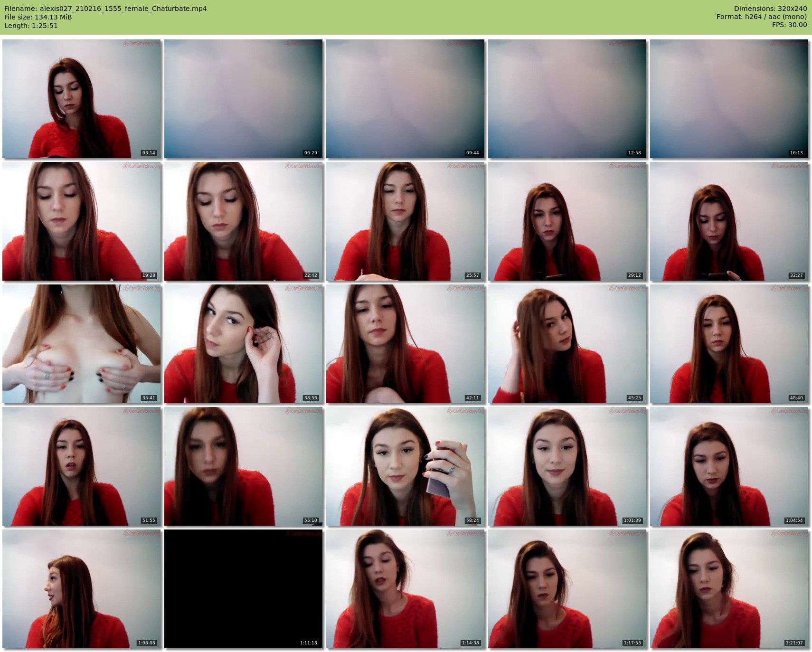The width and height of the screenshot is (812, 652).
Task: Click the File size 134.13 MiB label
Action: [38, 17]
